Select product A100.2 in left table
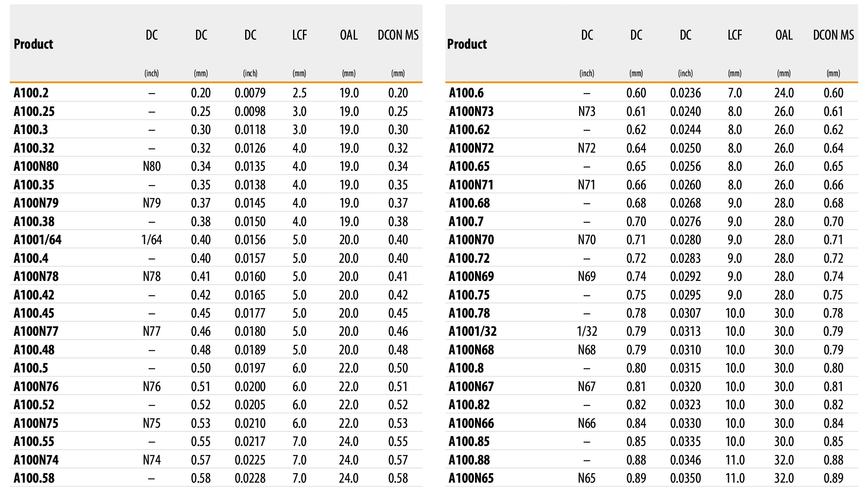 [x=31, y=93]
